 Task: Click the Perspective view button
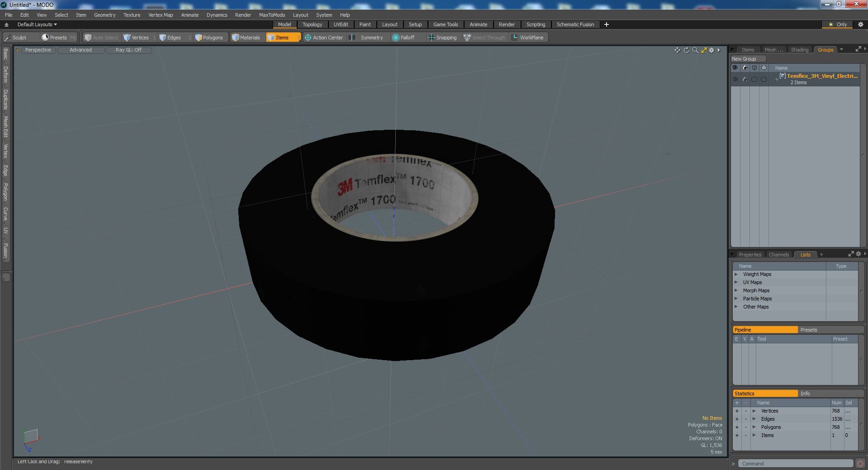coord(38,50)
